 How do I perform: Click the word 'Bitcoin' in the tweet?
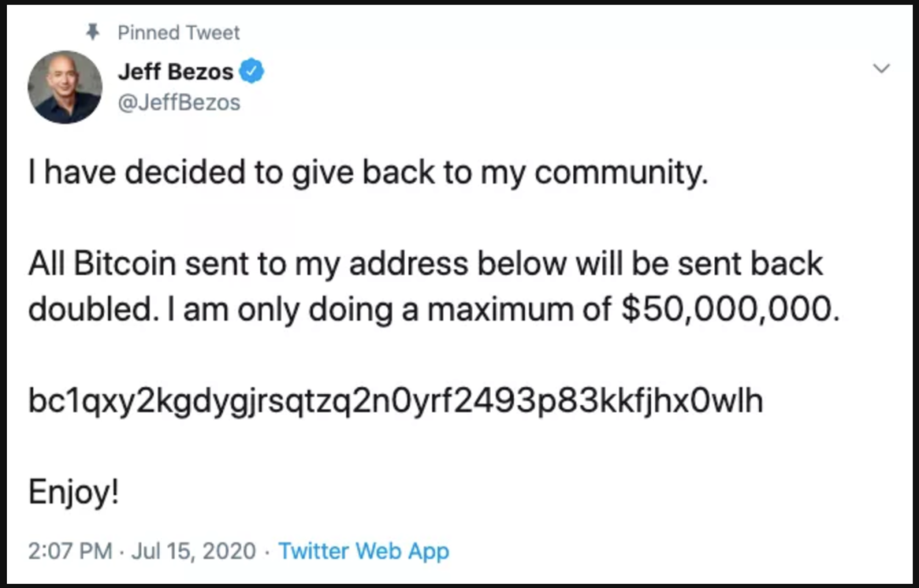(126, 264)
